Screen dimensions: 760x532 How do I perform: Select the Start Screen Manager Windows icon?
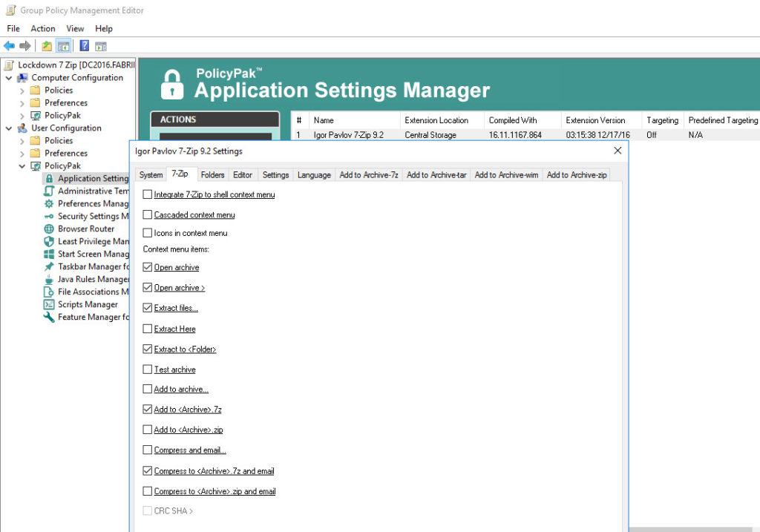49,254
